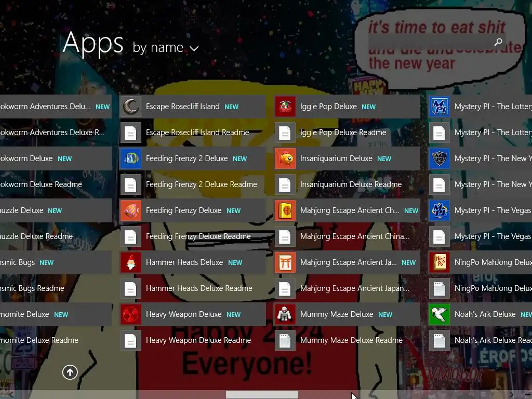
Task: Select 'Mahjong Escape Ancient China...' readme text
Action: [x=354, y=236]
